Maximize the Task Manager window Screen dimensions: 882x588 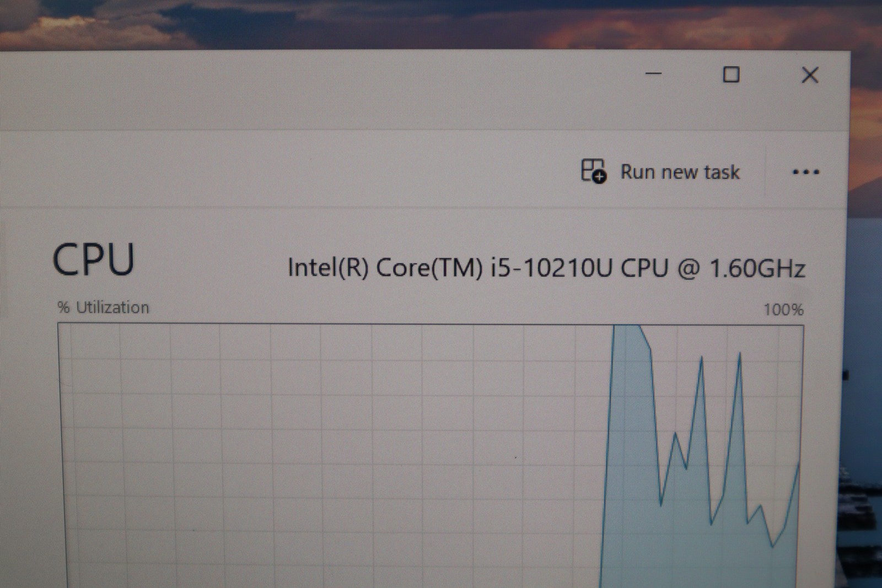click(731, 74)
